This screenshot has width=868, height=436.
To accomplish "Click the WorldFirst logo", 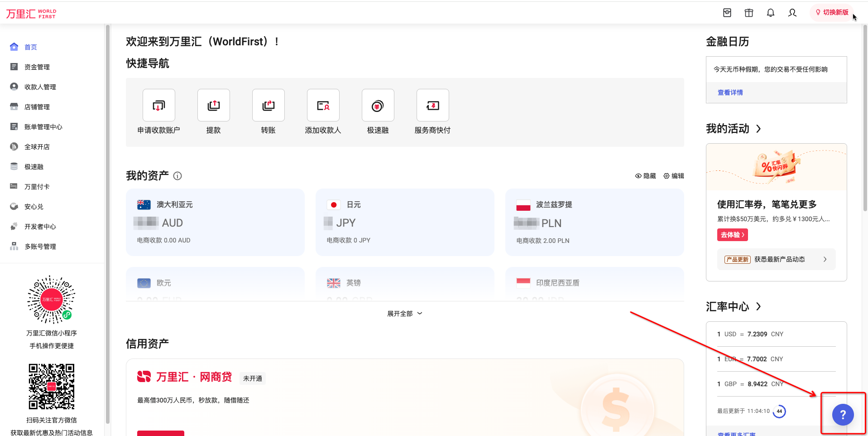I will tap(31, 14).
